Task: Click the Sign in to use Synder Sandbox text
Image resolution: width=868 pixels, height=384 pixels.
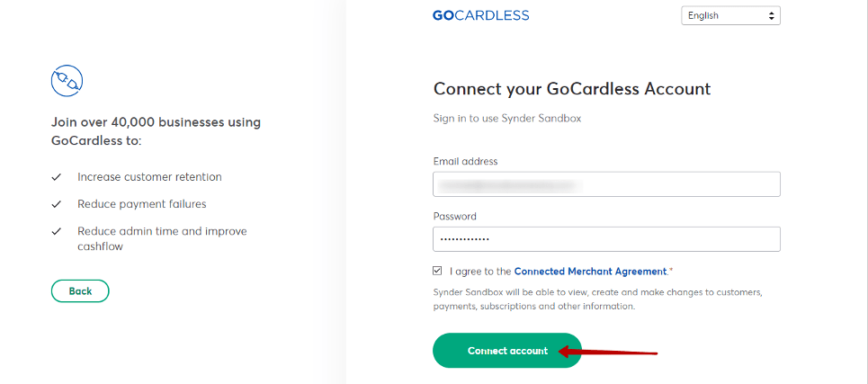Action: 507,119
